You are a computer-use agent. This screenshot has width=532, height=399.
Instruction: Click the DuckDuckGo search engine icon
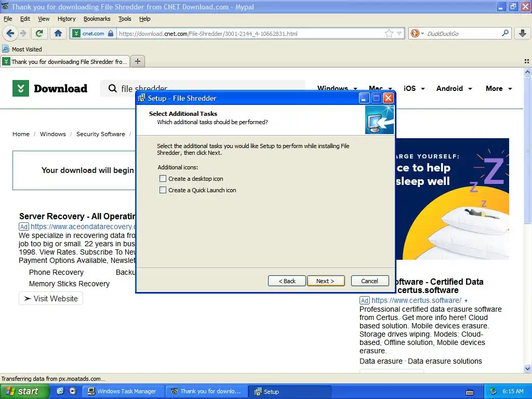pos(415,33)
